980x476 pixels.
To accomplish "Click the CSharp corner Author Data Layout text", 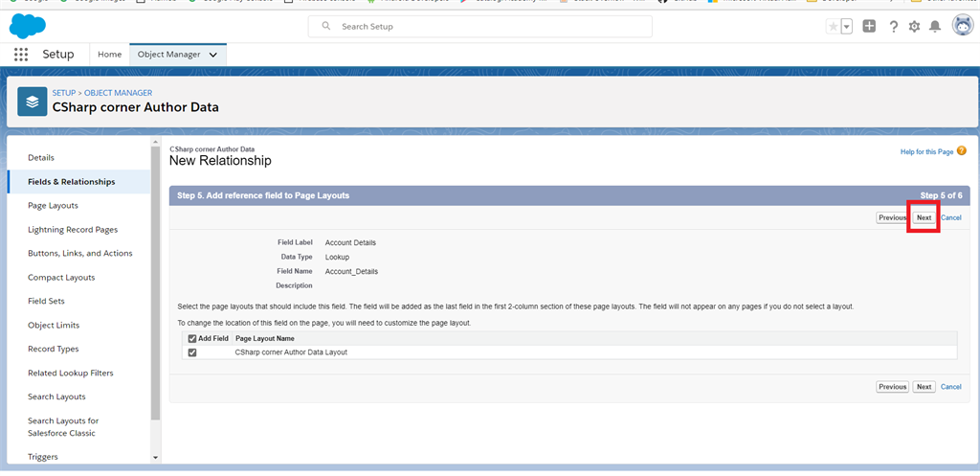I will point(291,352).
